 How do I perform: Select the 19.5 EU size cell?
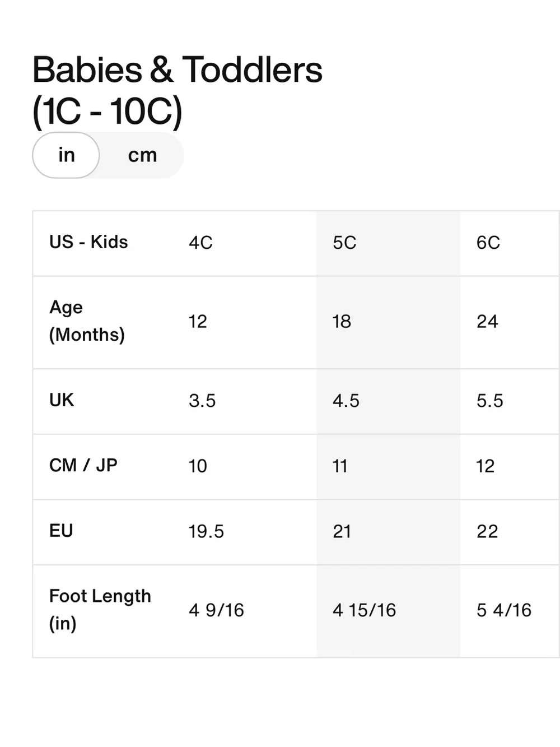point(206,531)
